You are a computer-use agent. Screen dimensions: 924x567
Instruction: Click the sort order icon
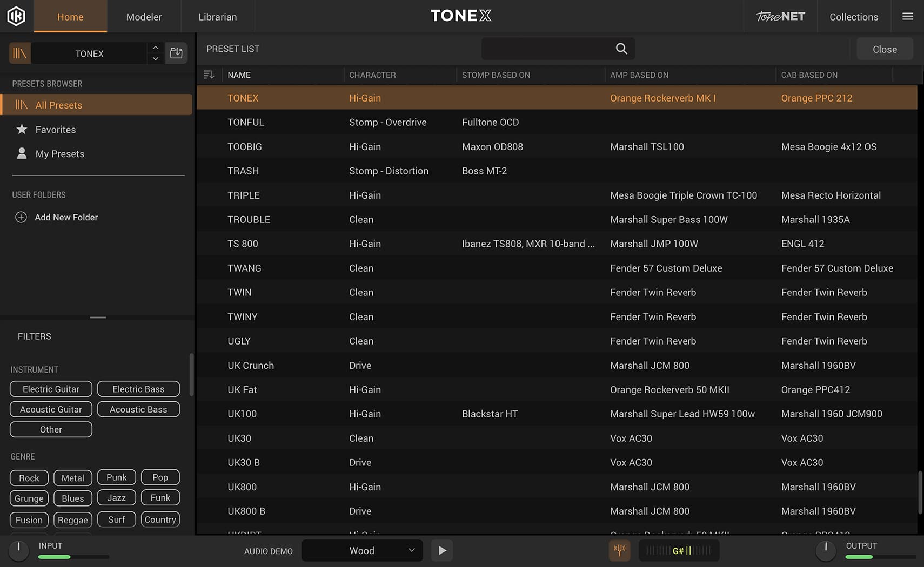click(x=209, y=75)
